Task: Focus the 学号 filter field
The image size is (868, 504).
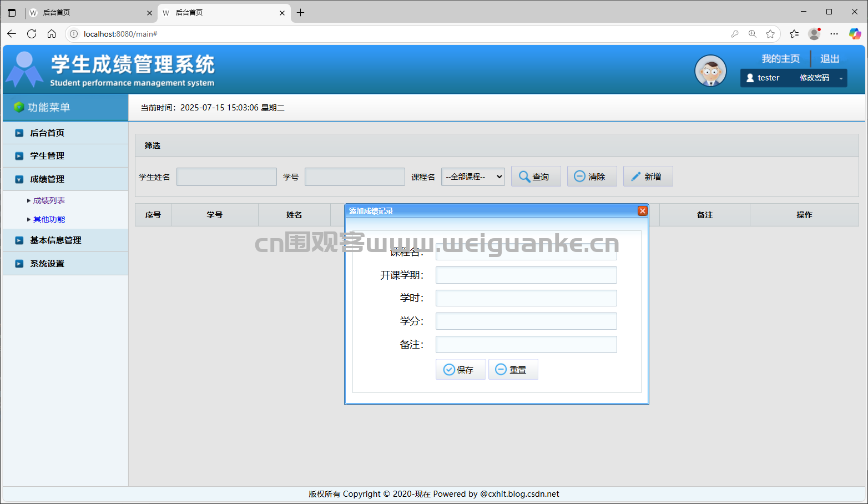Action: coord(355,177)
